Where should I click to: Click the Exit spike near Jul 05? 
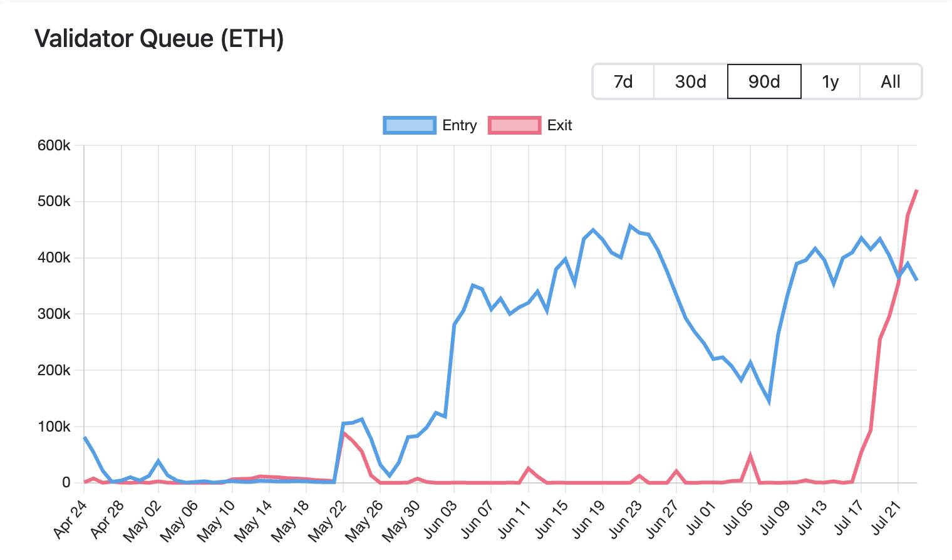[x=750, y=456]
